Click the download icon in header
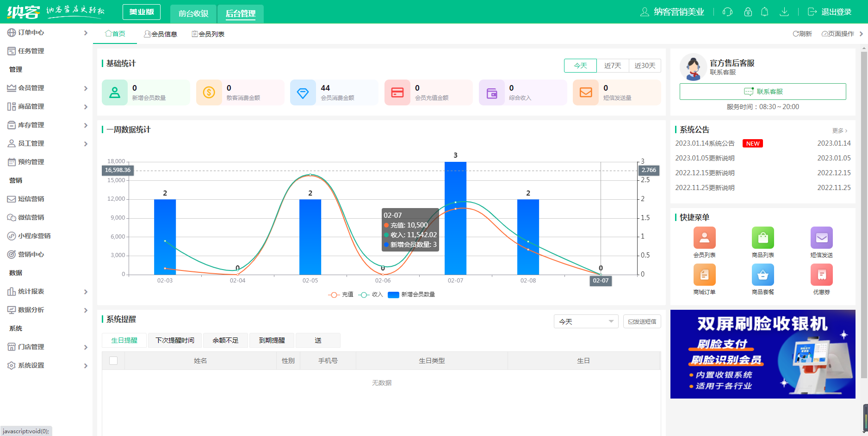The image size is (868, 436). coord(784,12)
